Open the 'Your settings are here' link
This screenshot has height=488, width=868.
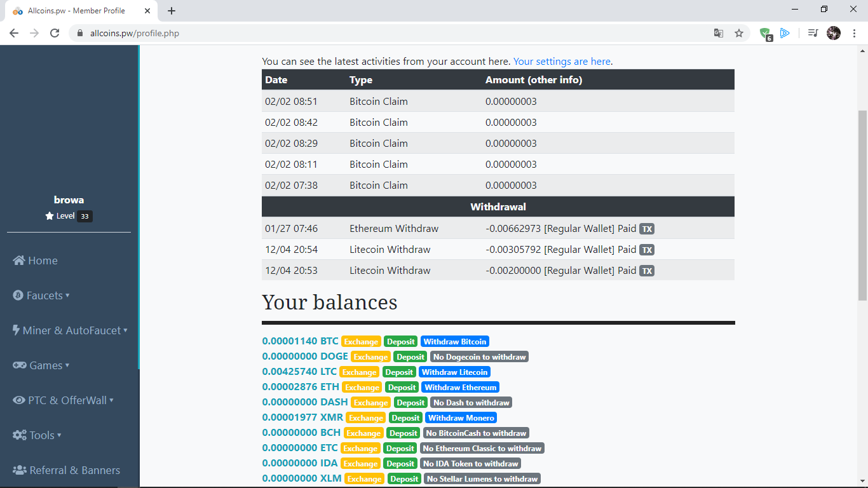562,62
